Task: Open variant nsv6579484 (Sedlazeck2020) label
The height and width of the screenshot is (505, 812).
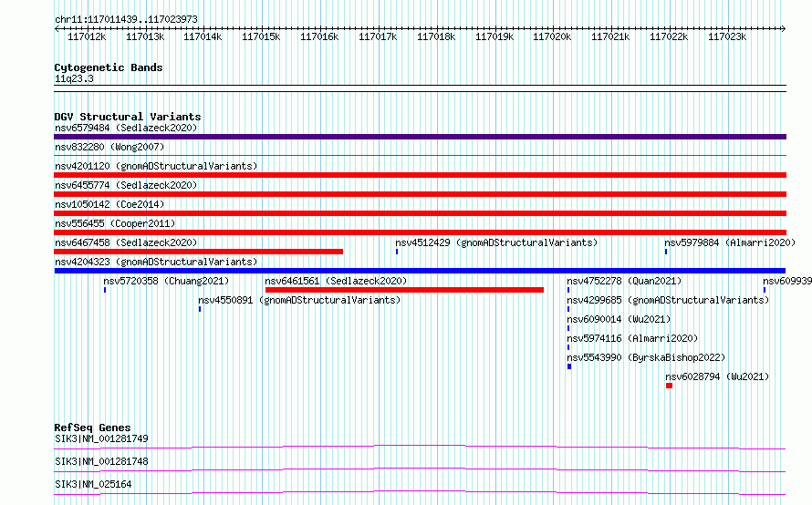Action: (126, 128)
